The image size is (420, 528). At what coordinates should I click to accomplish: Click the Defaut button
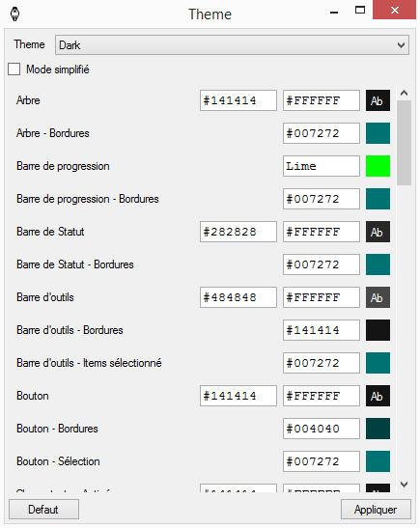[43, 509]
